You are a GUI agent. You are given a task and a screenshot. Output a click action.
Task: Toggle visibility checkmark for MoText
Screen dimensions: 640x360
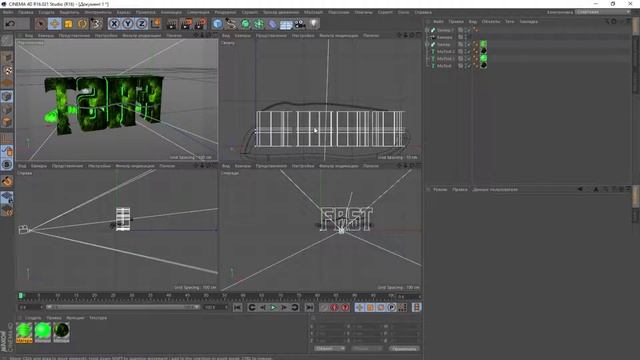point(469,66)
